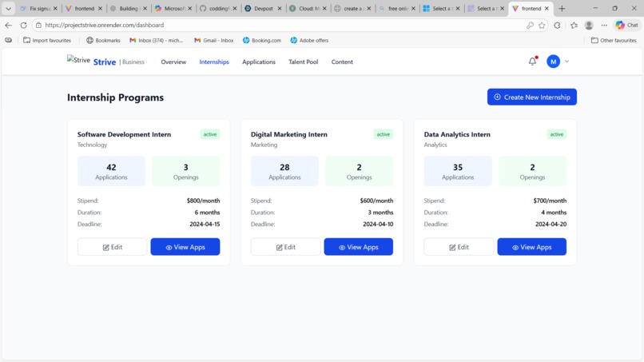Open the tab search dropdown arrow

click(8, 8)
